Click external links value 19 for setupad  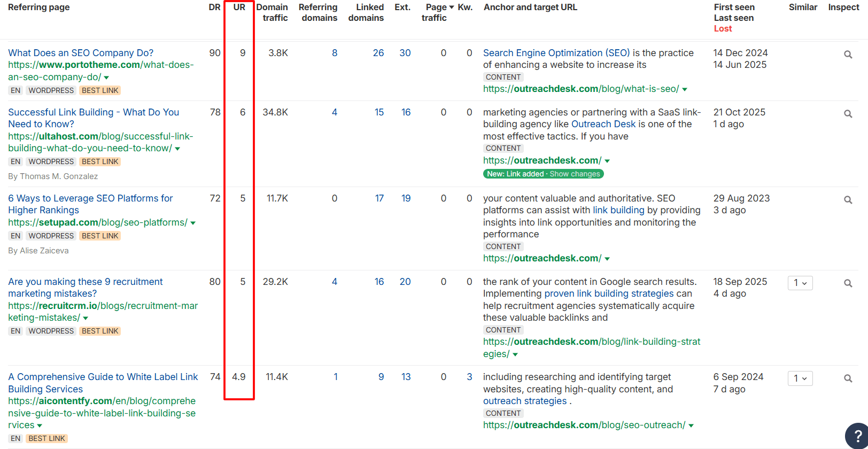[406, 198]
